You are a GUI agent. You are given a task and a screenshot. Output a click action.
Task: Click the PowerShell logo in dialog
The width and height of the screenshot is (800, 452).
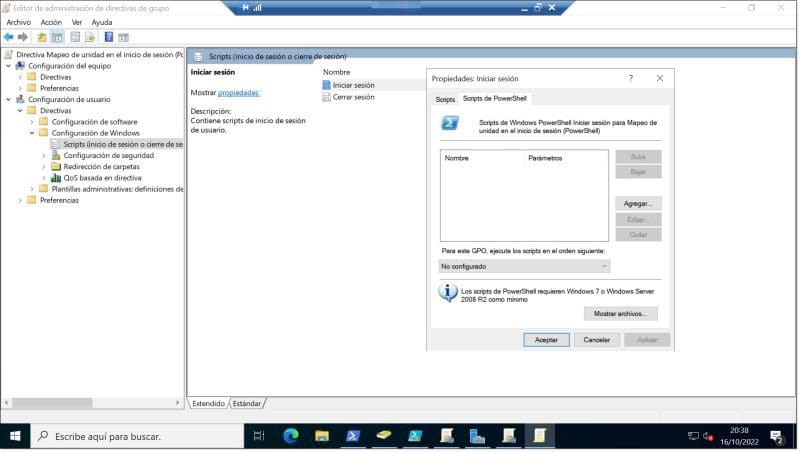[449, 123]
